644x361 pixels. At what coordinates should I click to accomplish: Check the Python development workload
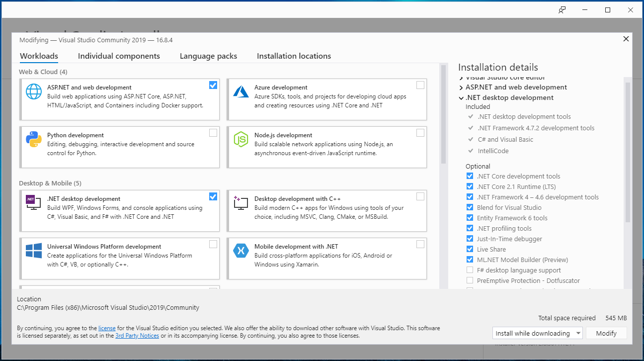pyautogui.click(x=213, y=133)
